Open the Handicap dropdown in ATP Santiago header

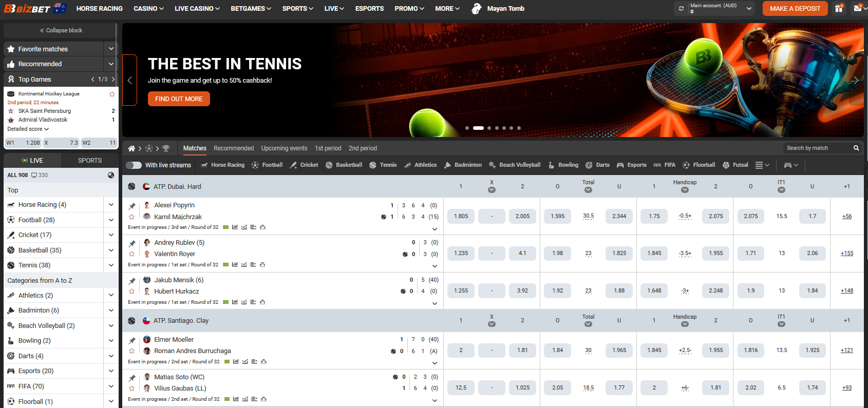(685, 324)
